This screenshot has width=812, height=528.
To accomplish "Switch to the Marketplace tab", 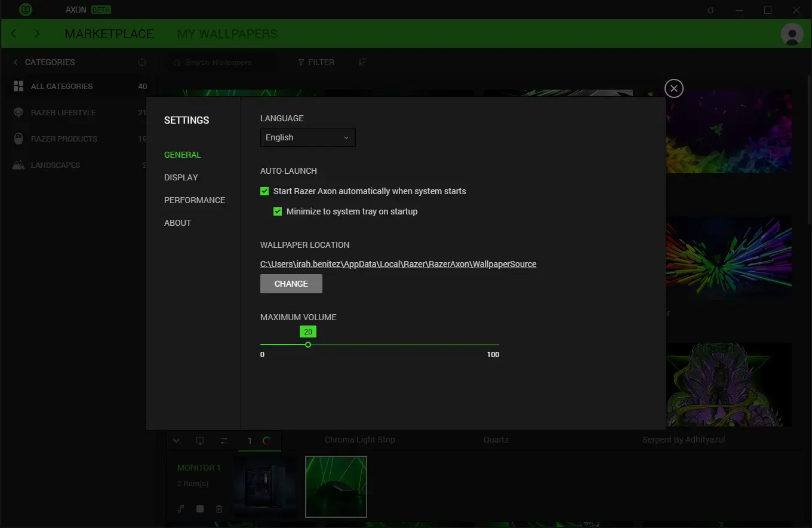I will click(x=109, y=34).
